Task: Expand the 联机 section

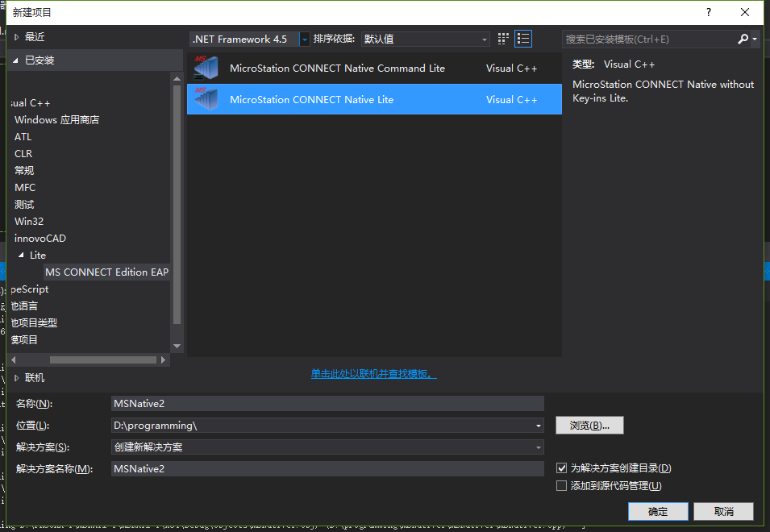Action: (x=16, y=378)
